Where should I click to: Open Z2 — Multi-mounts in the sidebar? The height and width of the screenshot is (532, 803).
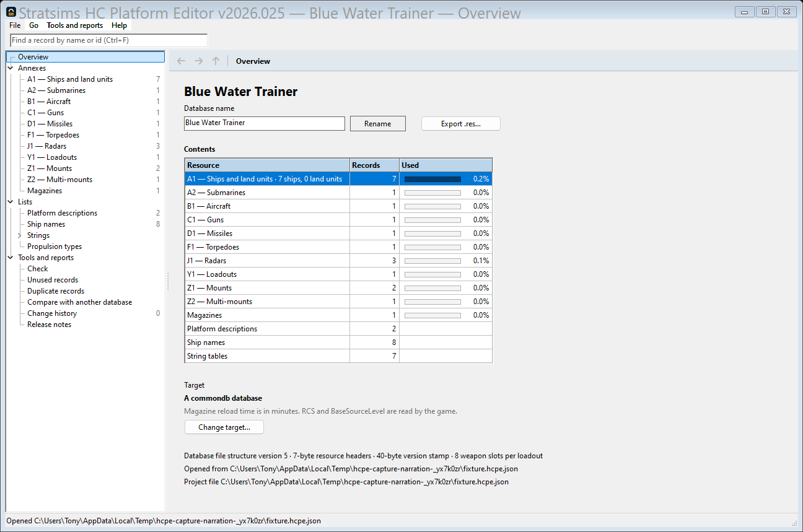click(60, 180)
